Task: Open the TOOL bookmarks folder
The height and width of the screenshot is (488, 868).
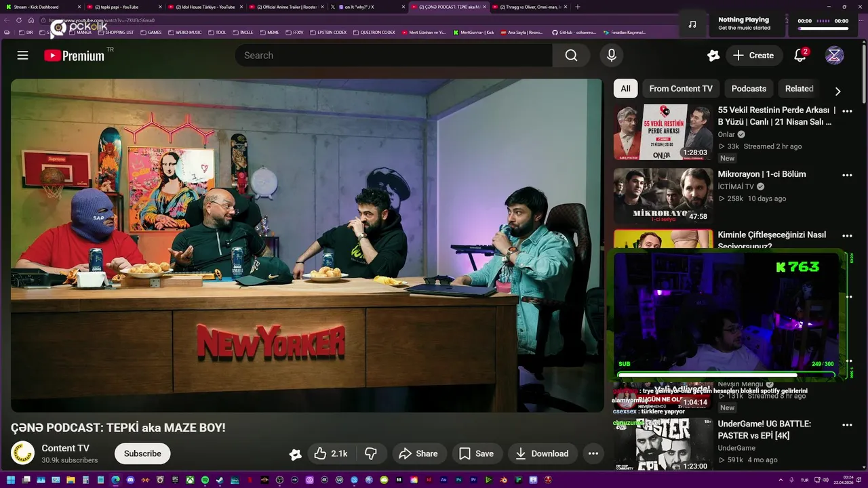Action: pyautogui.click(x=218, y=33)
